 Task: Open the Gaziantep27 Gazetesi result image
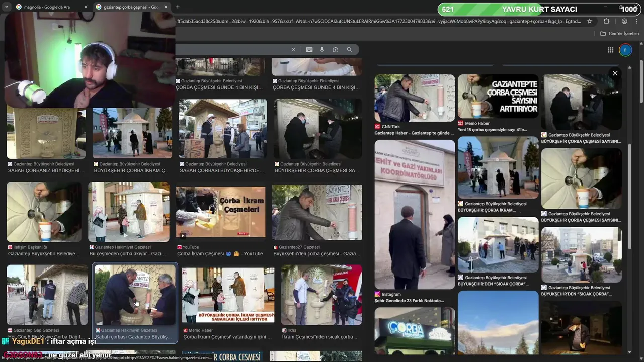coord(316,212)
